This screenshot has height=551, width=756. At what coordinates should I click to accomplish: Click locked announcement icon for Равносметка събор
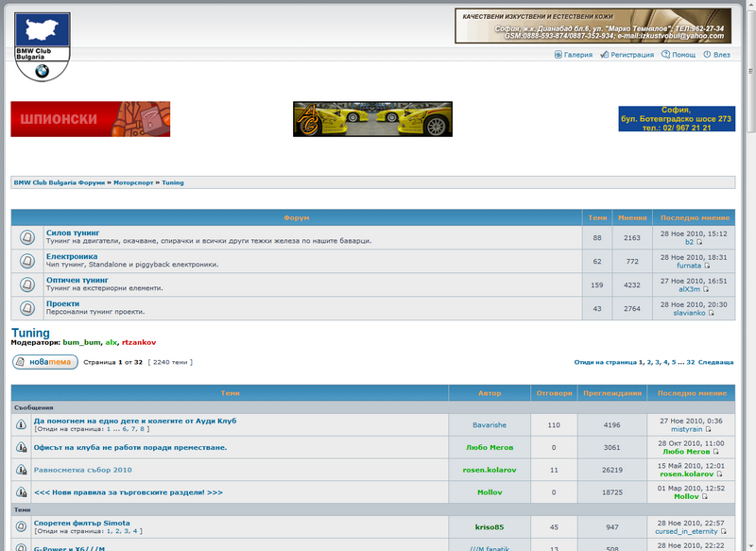point(21,470)
